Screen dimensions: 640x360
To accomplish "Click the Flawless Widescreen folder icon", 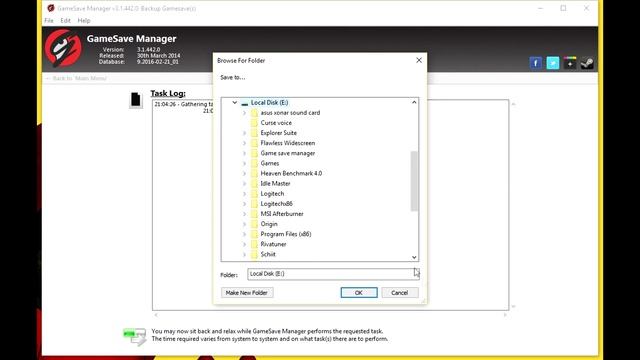I will 254,143.
